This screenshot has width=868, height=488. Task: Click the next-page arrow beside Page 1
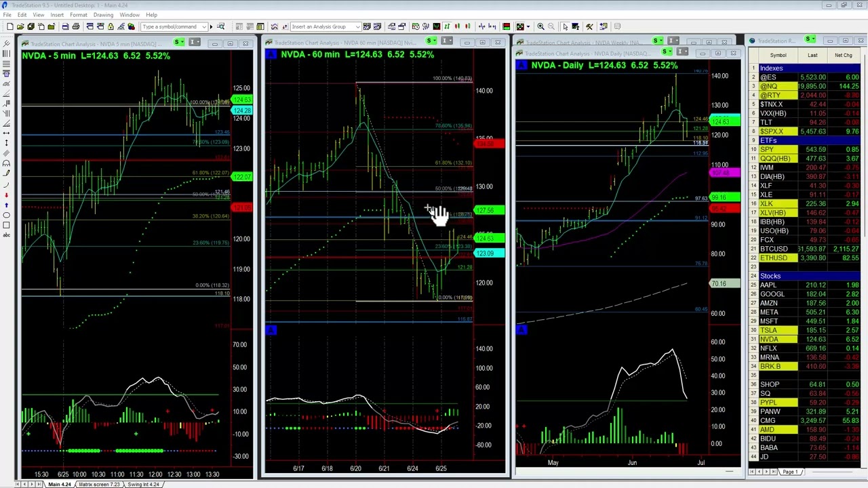tap(766, 471)
